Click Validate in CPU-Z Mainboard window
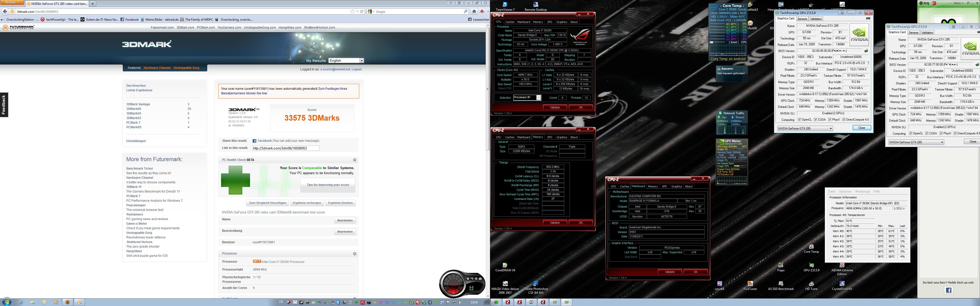 (x=670, y=272)
